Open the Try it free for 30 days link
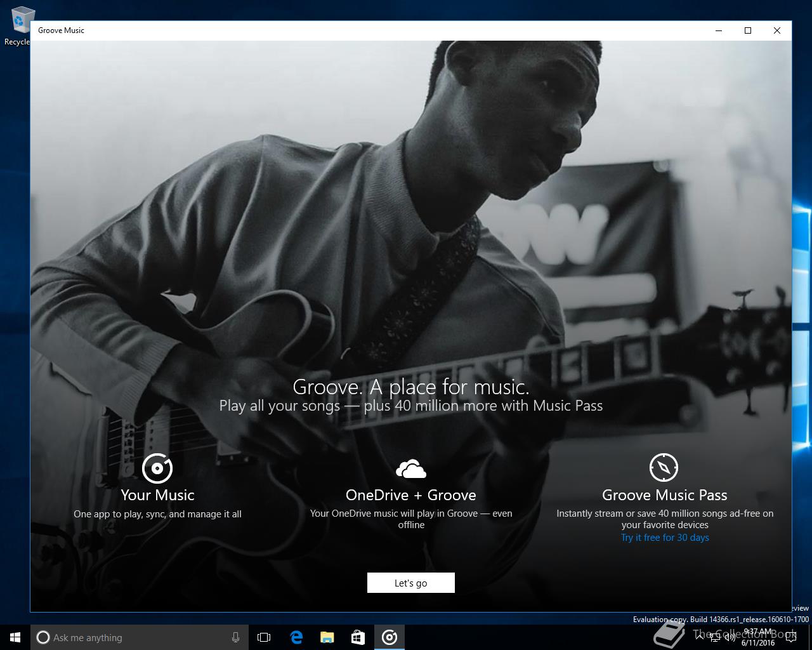Viewport: 812px width, 650px height. click(665, 538)
